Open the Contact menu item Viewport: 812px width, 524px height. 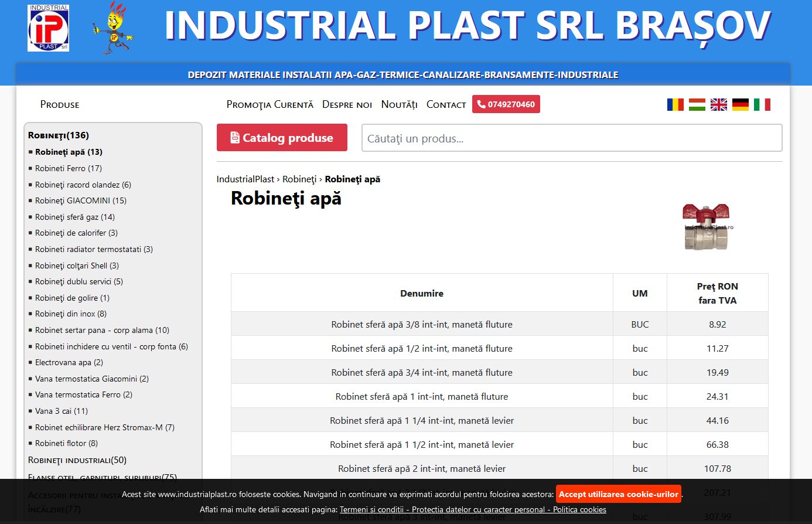446,104
